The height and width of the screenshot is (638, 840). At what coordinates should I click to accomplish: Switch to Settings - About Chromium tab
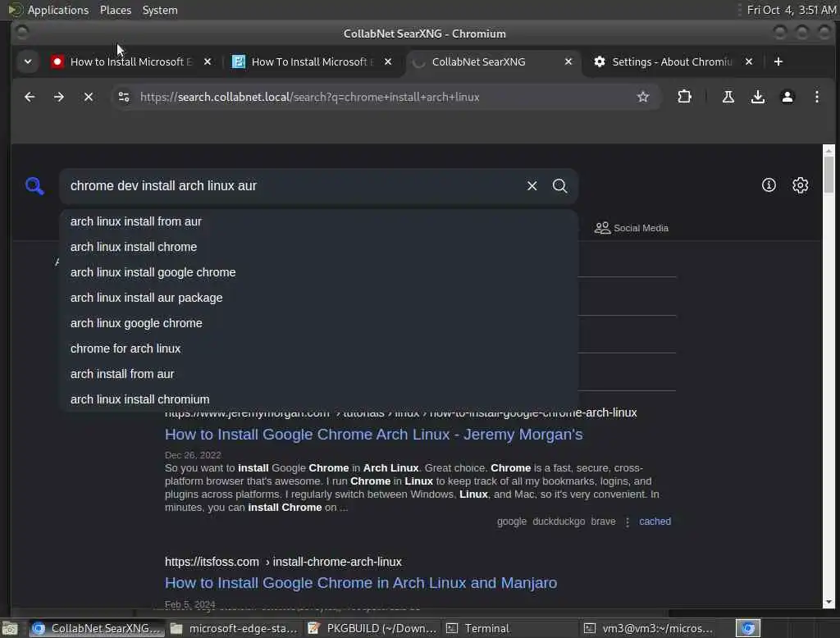673,62
